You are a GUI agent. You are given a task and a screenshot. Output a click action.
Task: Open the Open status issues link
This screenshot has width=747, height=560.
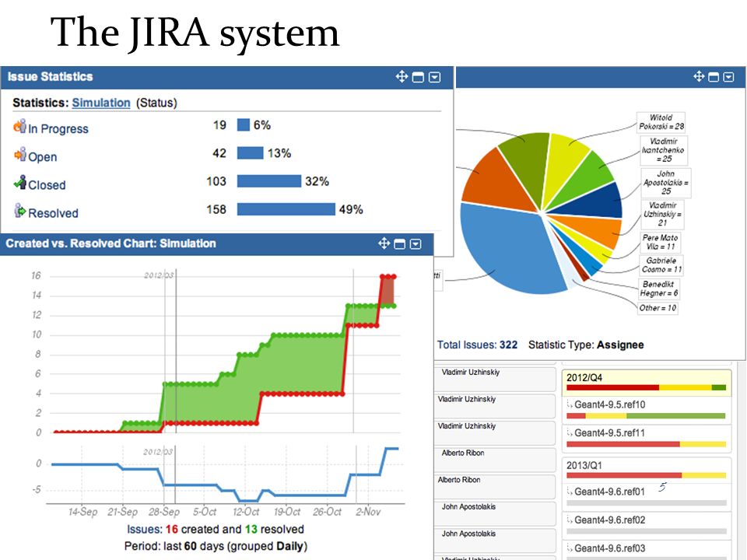pyautogui.click(x=42, y=157)
